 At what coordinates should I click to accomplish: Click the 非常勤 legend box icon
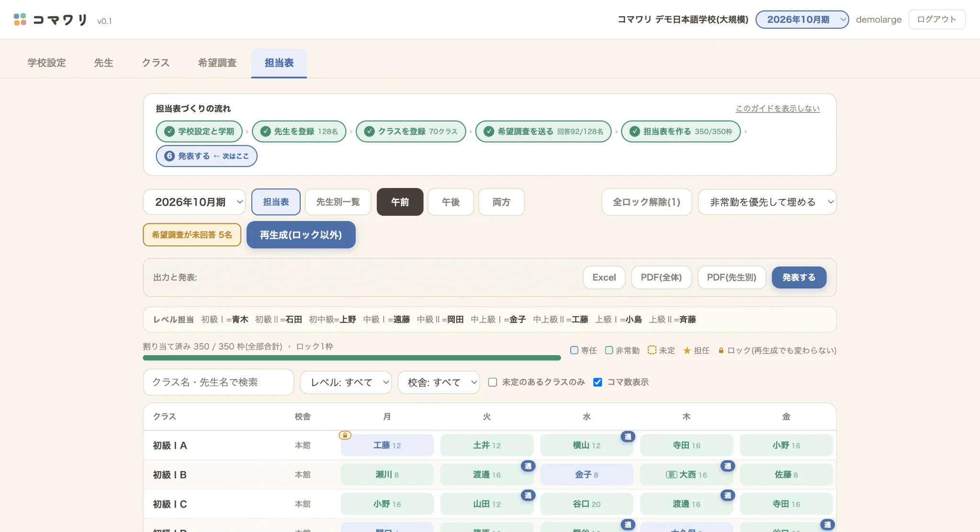tap(608, 350)
